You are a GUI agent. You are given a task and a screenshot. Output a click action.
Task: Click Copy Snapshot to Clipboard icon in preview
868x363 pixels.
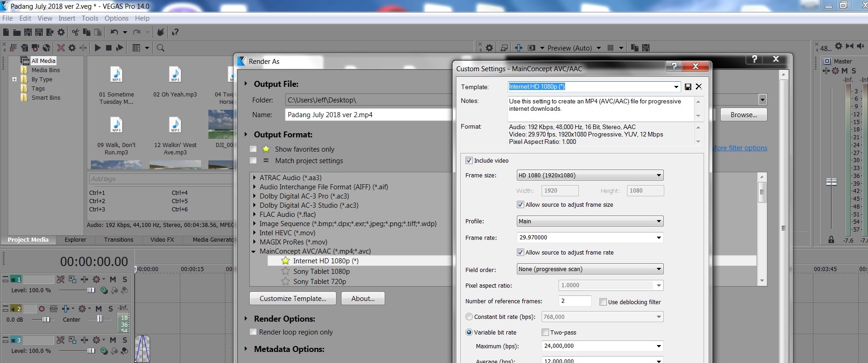(x=635, y=48)
